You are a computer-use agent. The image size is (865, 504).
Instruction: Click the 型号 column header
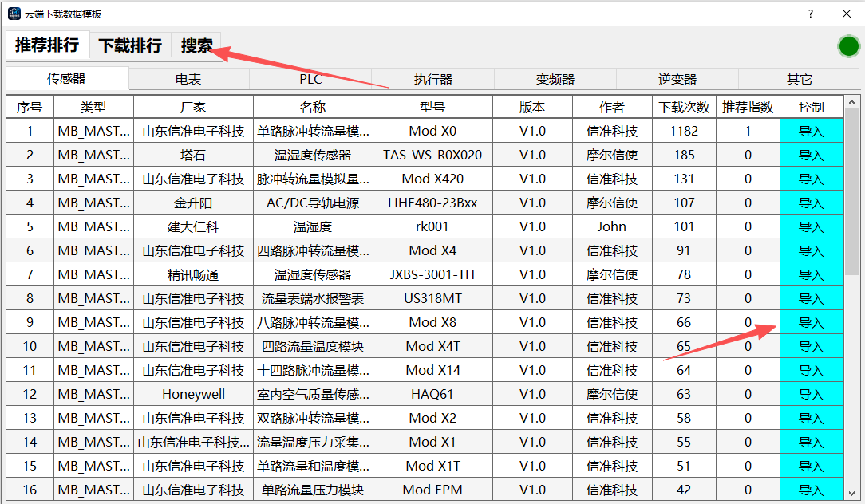tap(432, 107)
